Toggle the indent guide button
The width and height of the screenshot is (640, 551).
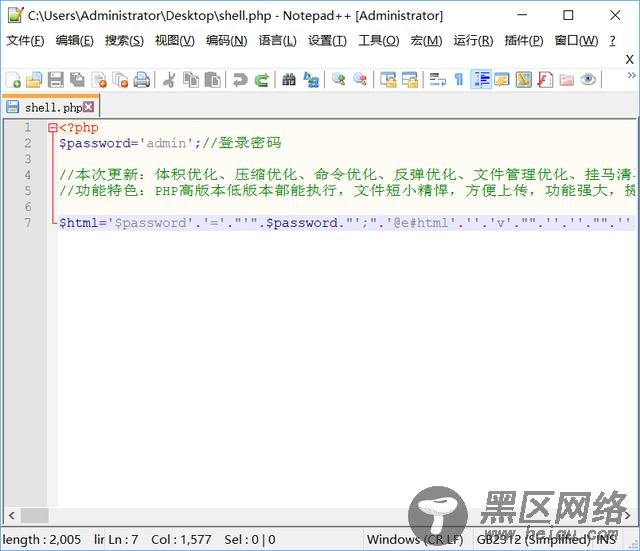click(x=481, y=80)
